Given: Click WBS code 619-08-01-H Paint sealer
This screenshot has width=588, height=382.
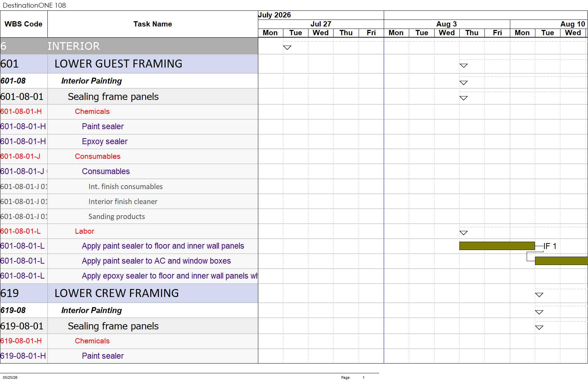Looking at the screenshot, I should pos(23,356).
